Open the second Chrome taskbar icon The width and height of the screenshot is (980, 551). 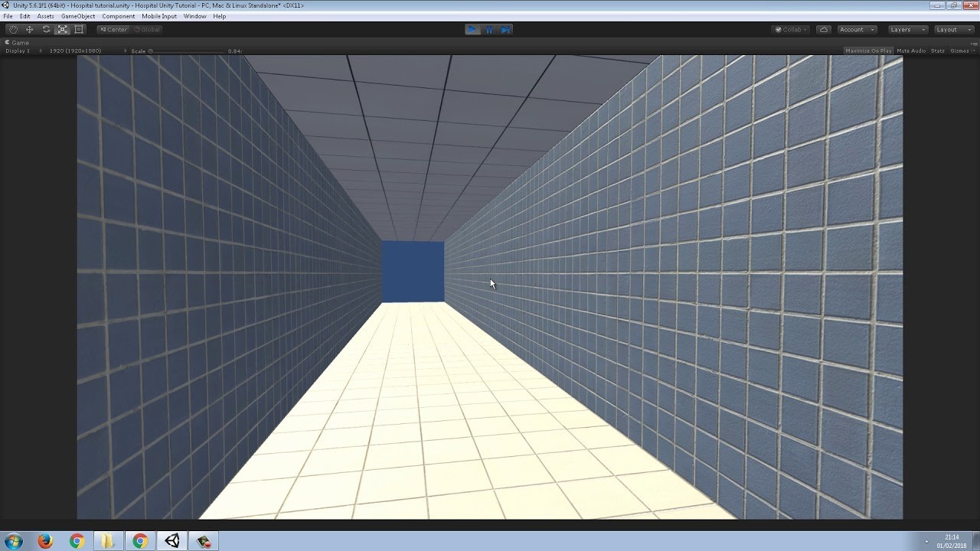[x=140, y=541]
